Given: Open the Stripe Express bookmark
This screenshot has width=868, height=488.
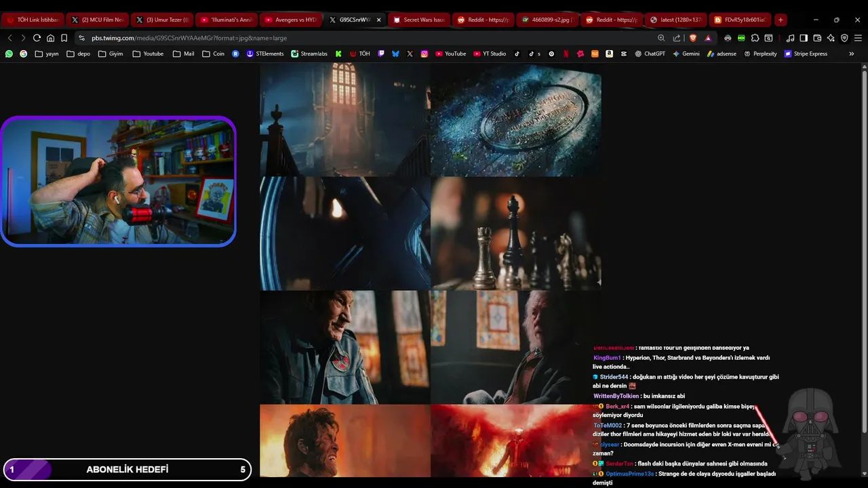Looking at the screenshot, I should 806,54.
